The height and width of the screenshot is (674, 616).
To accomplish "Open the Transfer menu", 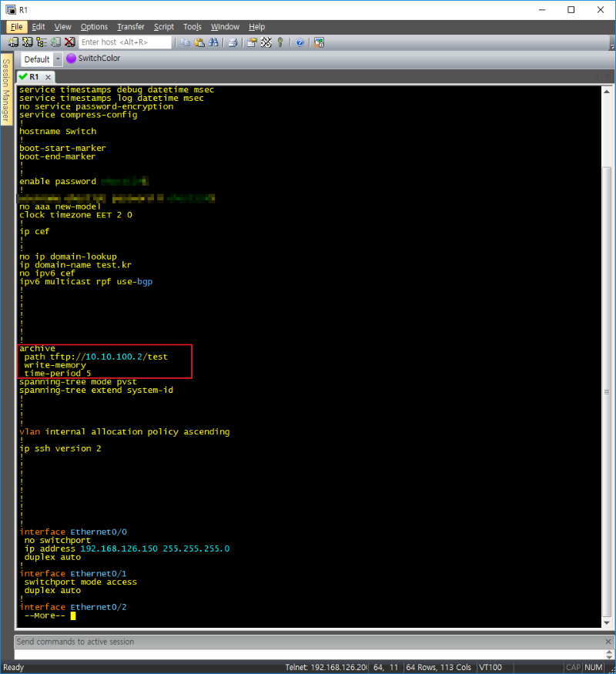I will point(130,27).
